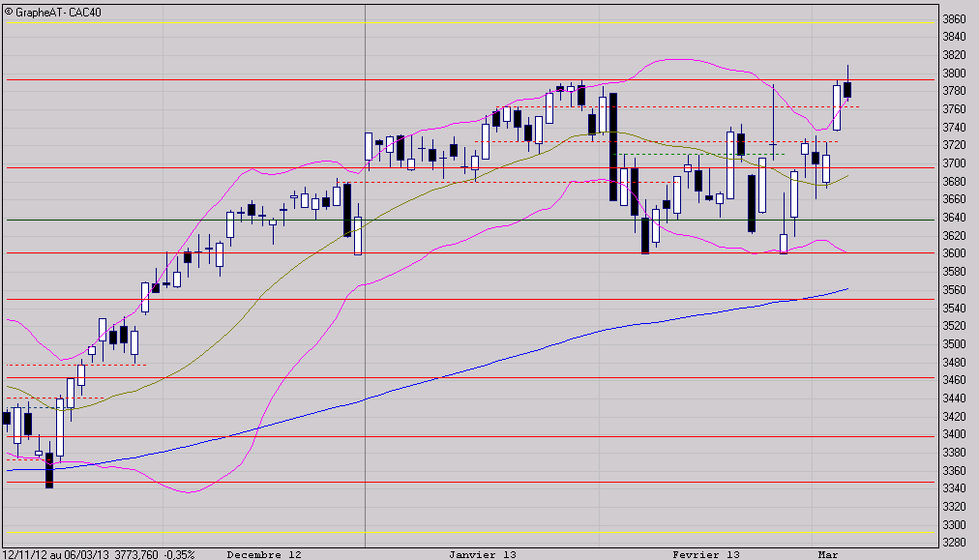
Task: Click the last black candlestick in March
Action: 847,89
